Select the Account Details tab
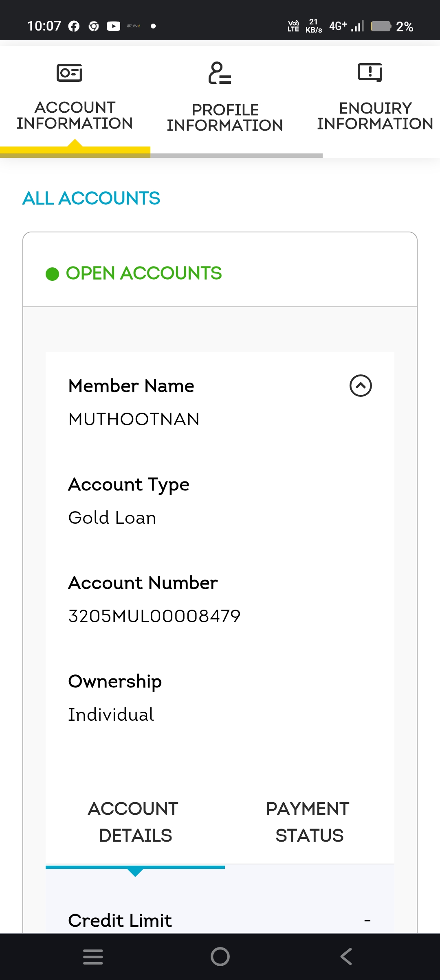The image size is (440, 980). [135, 822]
